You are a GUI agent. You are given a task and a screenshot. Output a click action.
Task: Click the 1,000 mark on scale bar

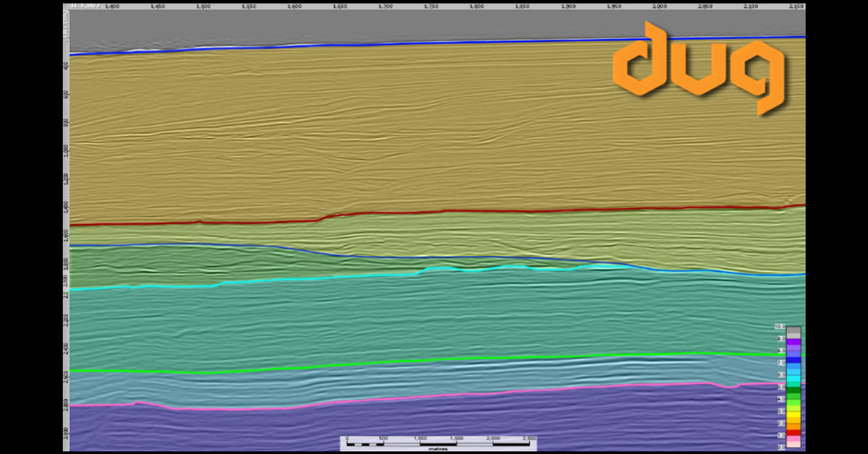point(420,439)
